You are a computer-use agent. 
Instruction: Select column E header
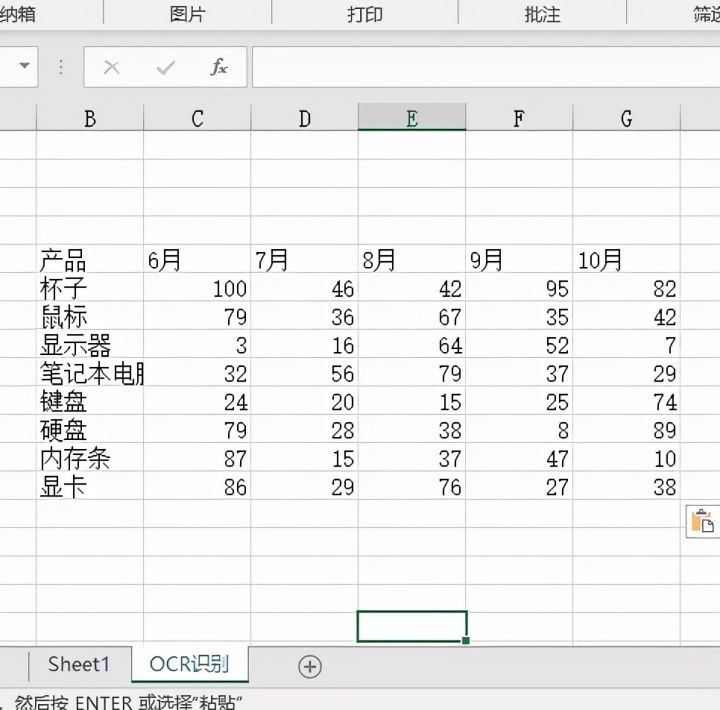coord(412,117)
